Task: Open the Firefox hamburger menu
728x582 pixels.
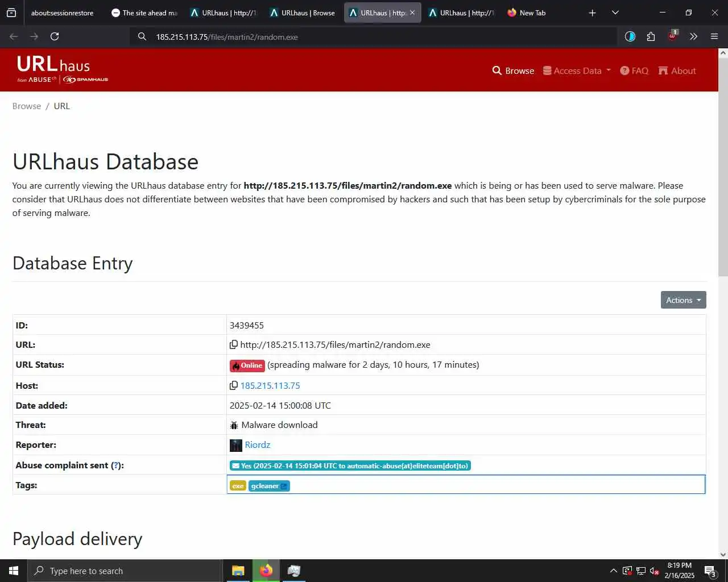Action: pyautogui.click(x=714, y=36)
